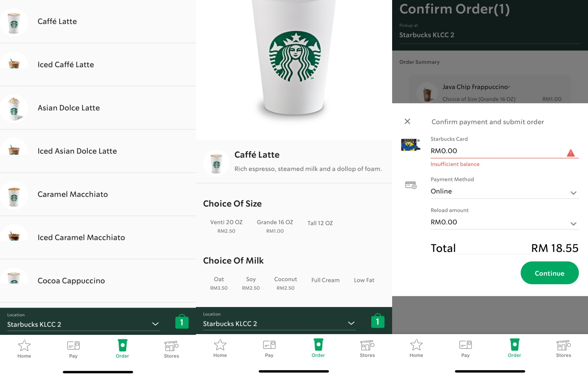Screen dimensions: 588x376
Task: Select Grande 16 OZ size option
Action: (275, 226)
